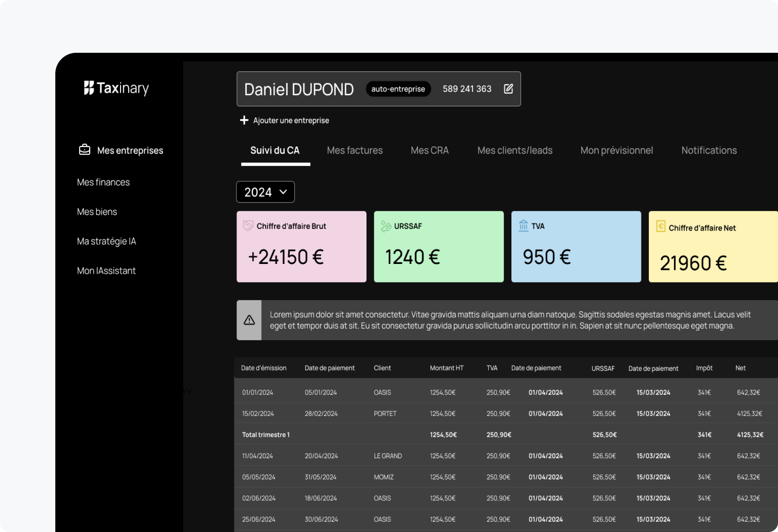778x532 pixels.
Task: Open Mon IAssistant from the sidebar
Action: point(106,271)
